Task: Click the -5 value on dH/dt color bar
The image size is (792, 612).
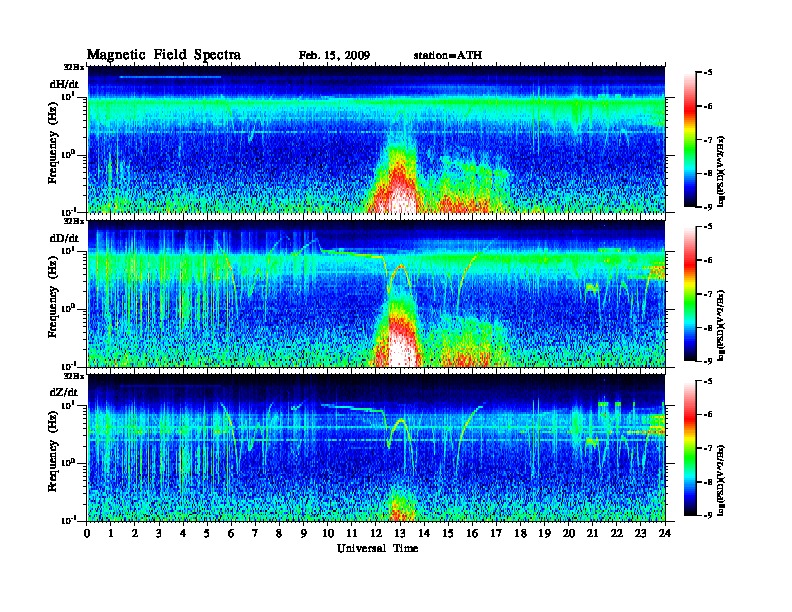Action: [x=708, y=73]
